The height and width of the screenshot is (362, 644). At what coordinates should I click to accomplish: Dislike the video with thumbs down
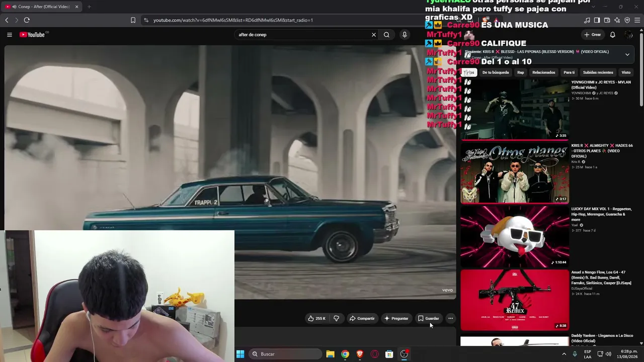click(x=336, y=318)
